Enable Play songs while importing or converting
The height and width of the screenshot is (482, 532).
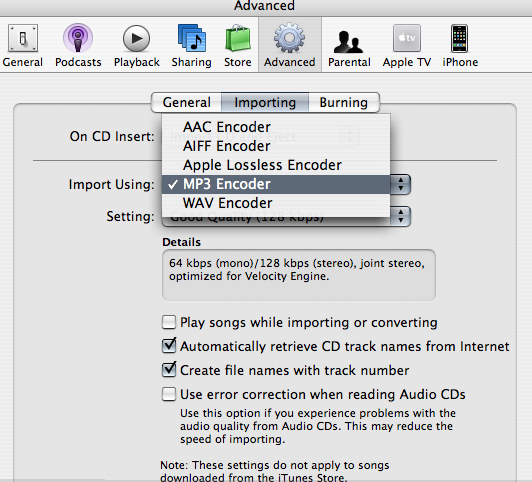[169, 322]
